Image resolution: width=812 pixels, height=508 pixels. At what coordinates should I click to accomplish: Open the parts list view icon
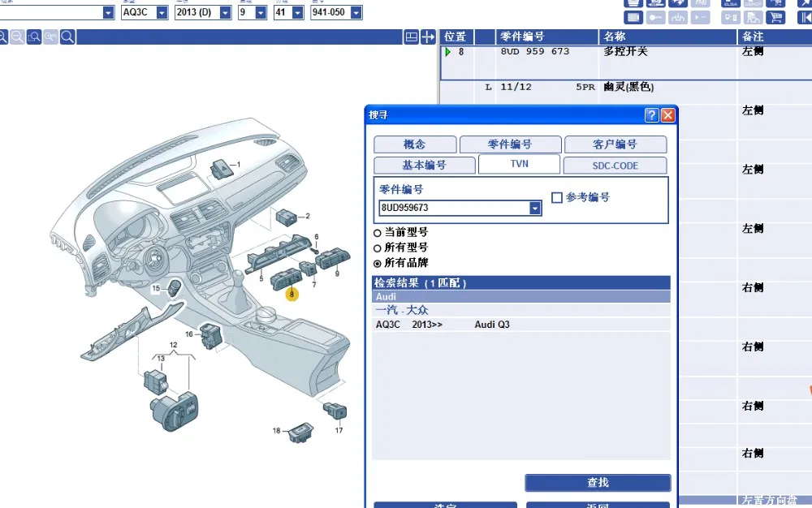click(x=633, y=18)
